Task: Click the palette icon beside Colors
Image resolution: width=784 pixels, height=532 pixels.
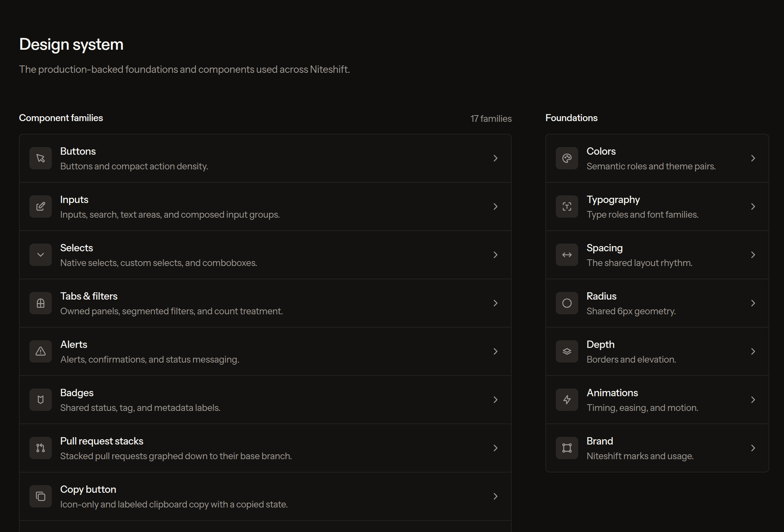Action: click(567, 158)
